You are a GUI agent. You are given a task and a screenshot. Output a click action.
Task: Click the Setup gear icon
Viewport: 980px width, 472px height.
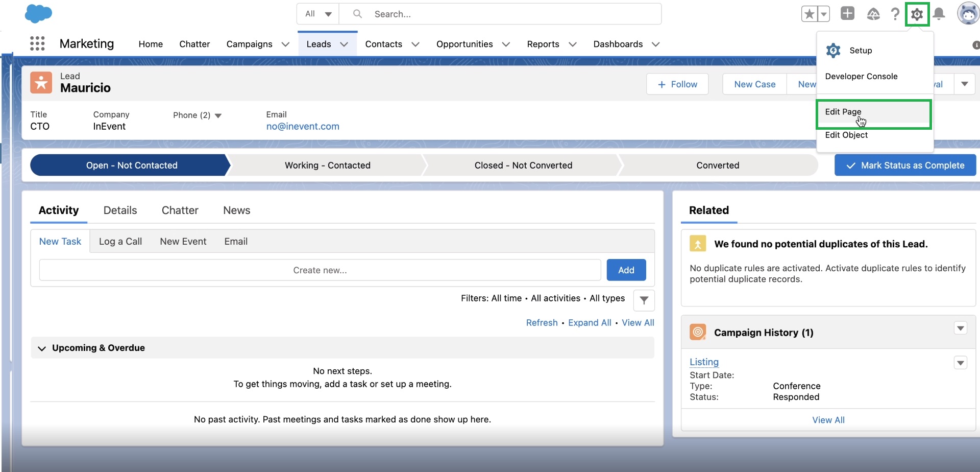pyautogui.click(x=917, y=14)
